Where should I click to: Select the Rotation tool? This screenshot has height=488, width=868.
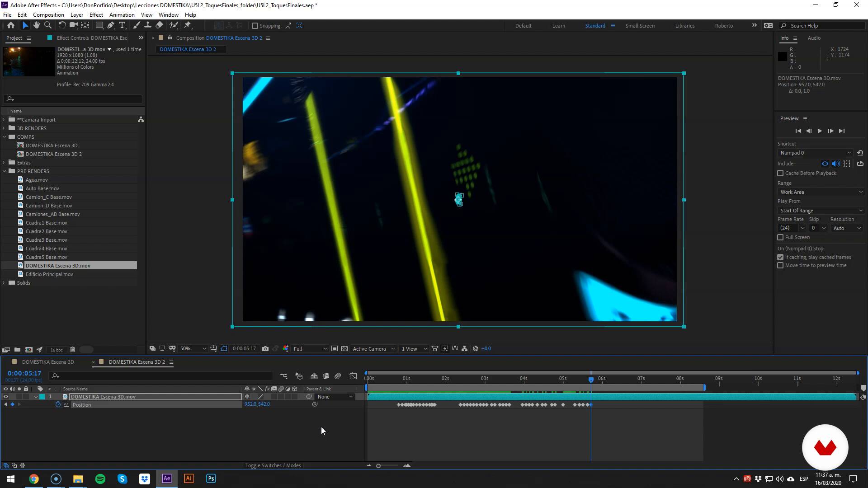pos(62,26)
